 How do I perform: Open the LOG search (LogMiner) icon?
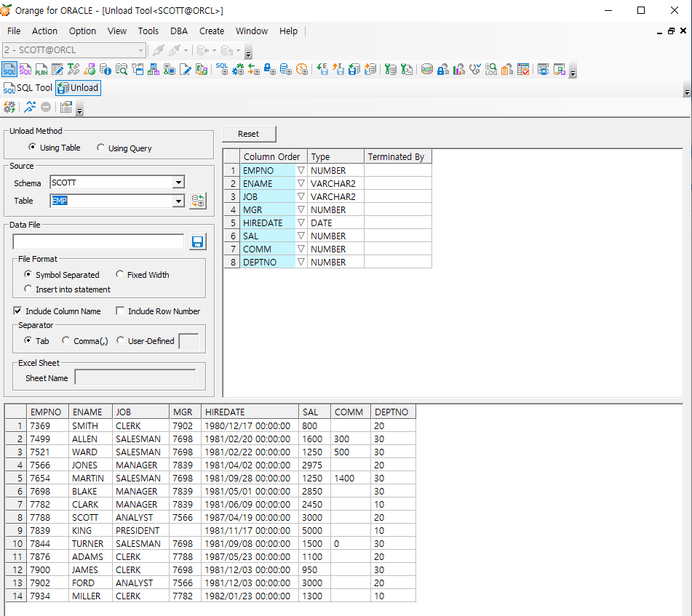(490, 69)
